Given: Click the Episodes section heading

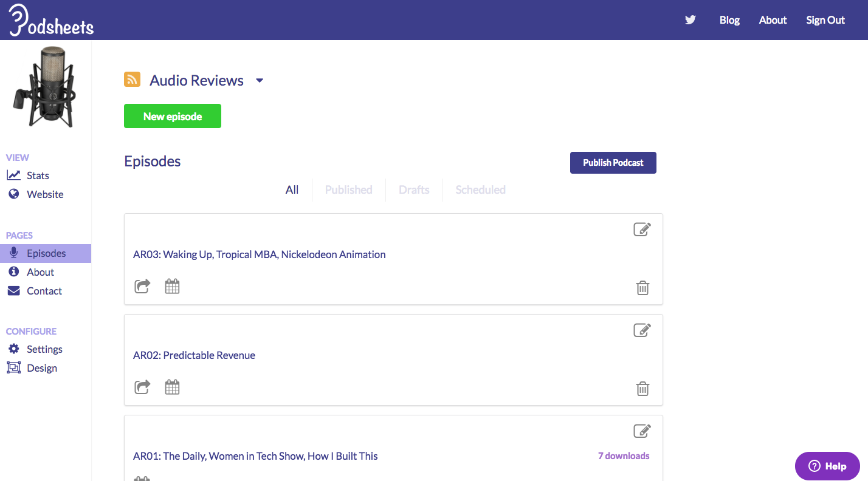Looking at the screenshot, I should [153, 162].
